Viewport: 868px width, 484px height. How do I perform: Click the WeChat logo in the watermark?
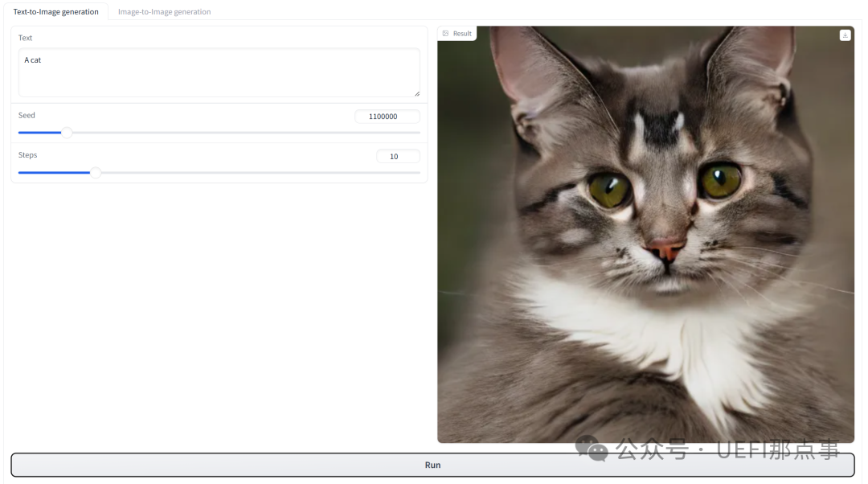(592, 449)
